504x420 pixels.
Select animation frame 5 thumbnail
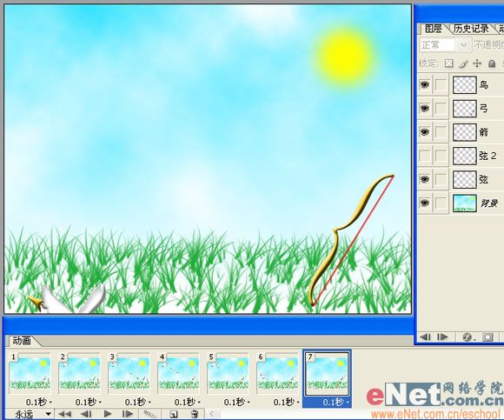(228, 373)
